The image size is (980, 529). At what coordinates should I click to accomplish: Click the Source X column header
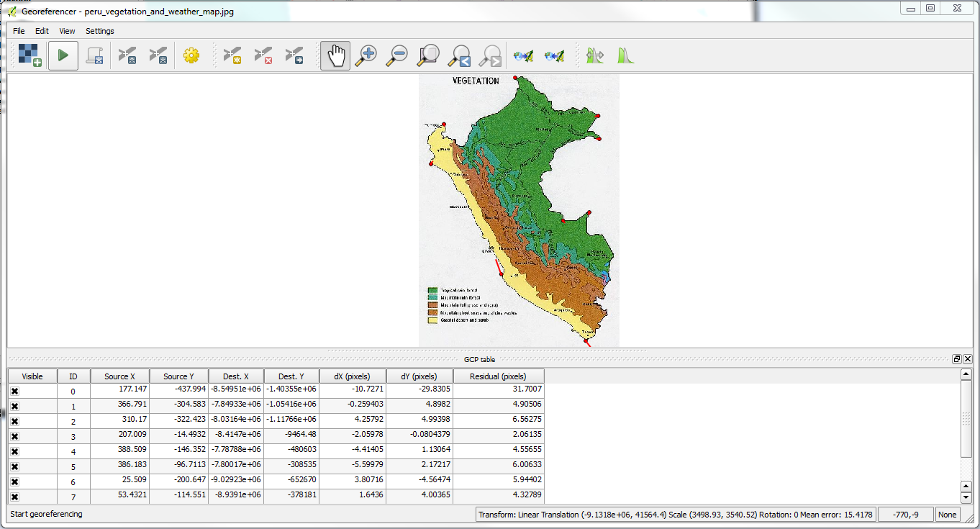[119, 376]
